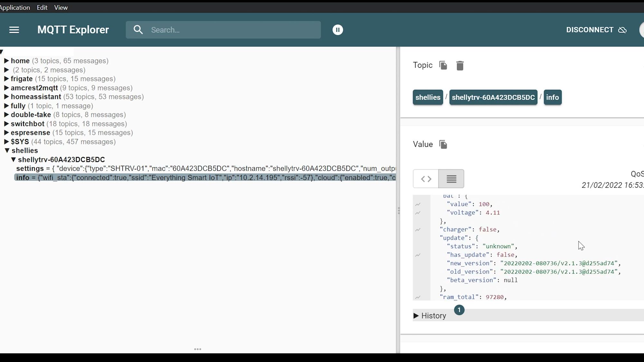Show chart for bat value
This screenshot has width=644, height=362.
coord(418,204)
